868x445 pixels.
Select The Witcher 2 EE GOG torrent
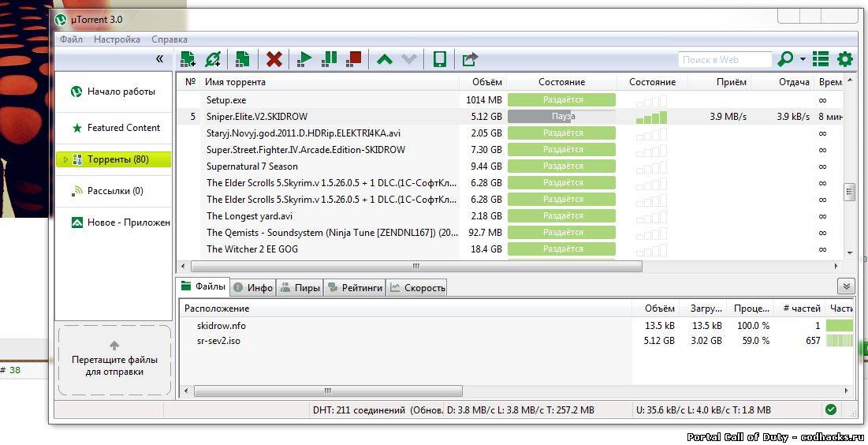(509, 249)
